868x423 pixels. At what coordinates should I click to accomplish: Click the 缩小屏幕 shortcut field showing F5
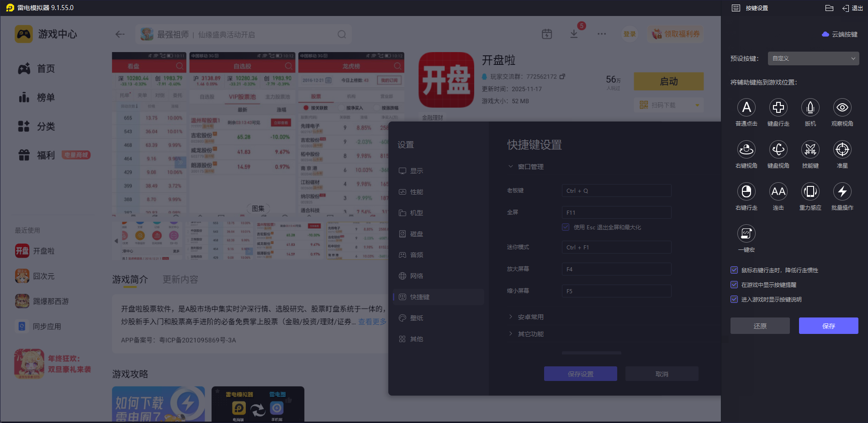616,291
